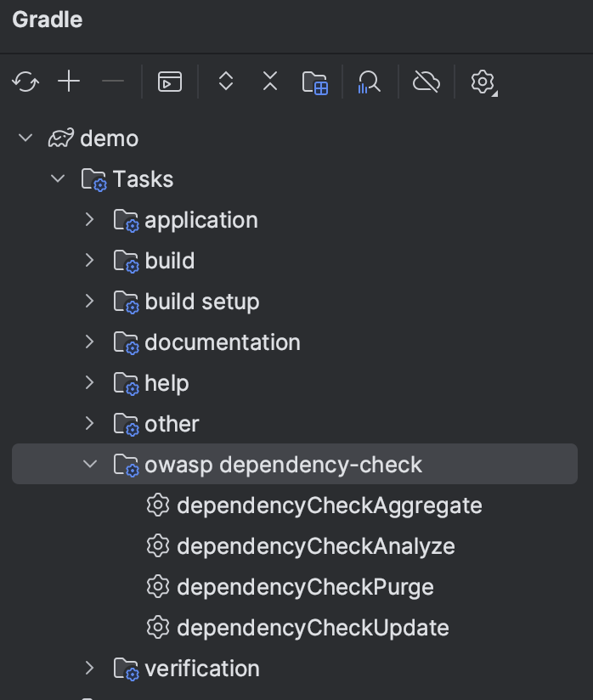The image size is (593, 700).
Task: Click gear icon beside dependencyCheckPurge
Action: coord(158,587)
